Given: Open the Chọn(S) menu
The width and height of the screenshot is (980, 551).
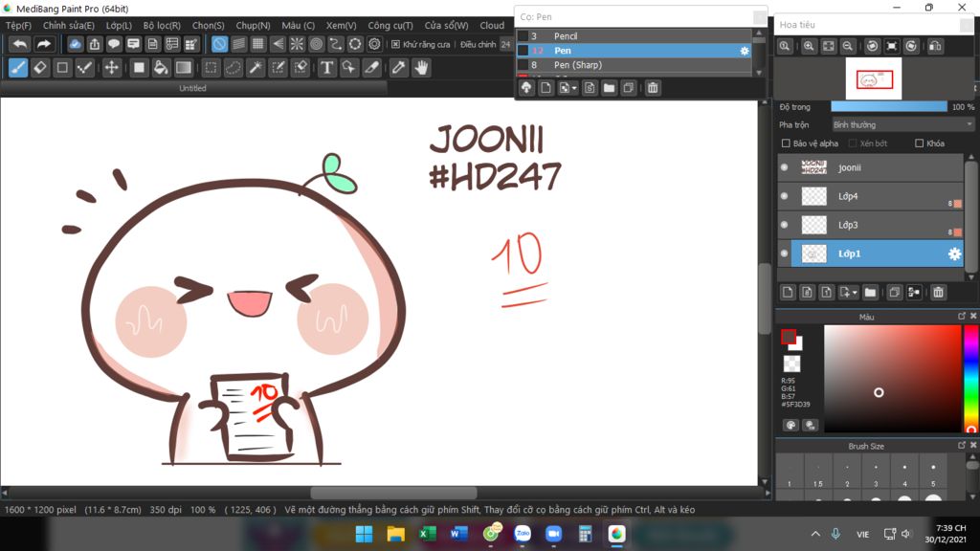Looking at the screenshot, I should click(208, 26).
